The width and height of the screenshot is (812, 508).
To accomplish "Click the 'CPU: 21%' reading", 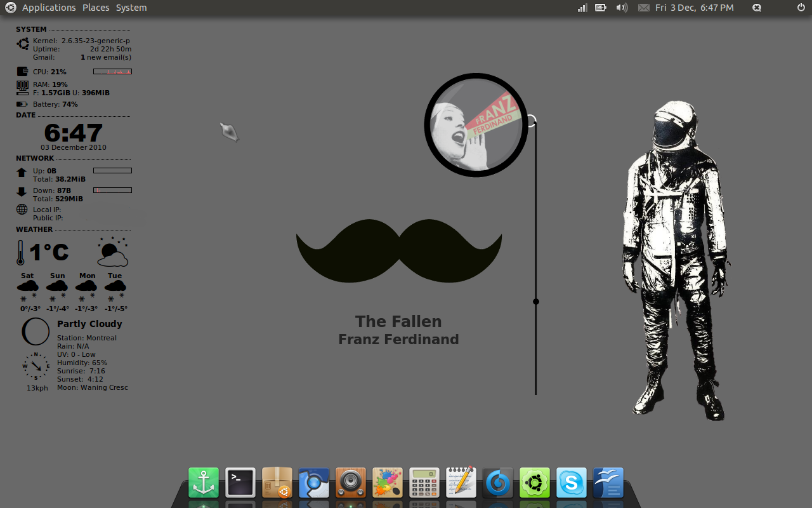I will (49, 72).
